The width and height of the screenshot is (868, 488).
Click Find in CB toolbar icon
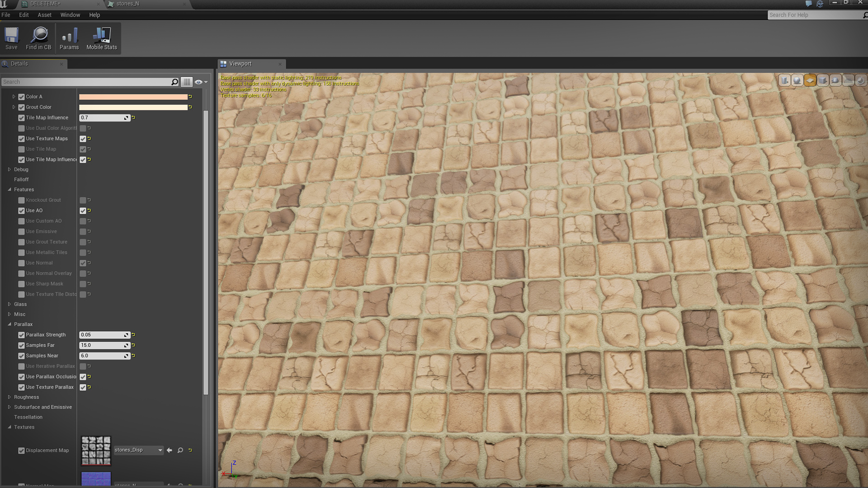pyautogui.click(x=38, y=38)
